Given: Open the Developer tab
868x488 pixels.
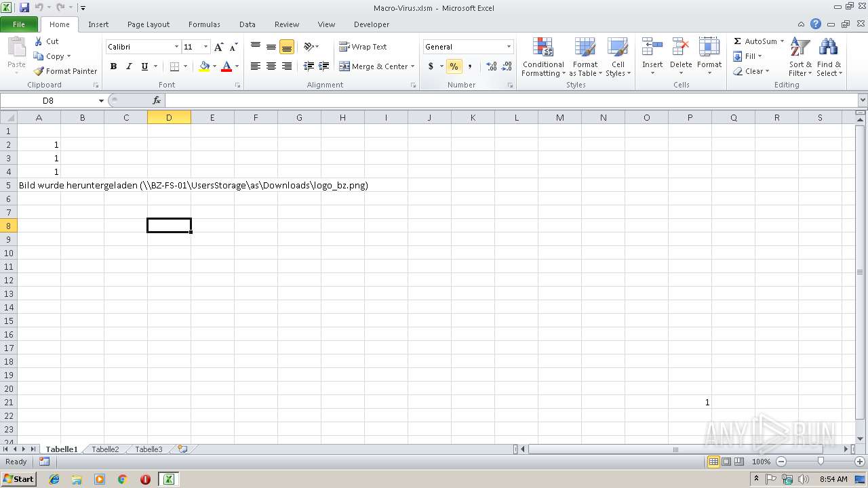Looking at the screenshot, I should tap(372, 24).
